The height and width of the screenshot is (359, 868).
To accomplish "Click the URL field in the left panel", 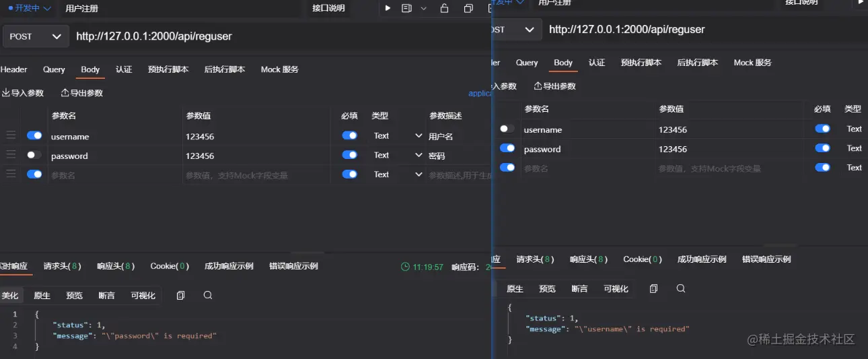I will tap(281, 36).
